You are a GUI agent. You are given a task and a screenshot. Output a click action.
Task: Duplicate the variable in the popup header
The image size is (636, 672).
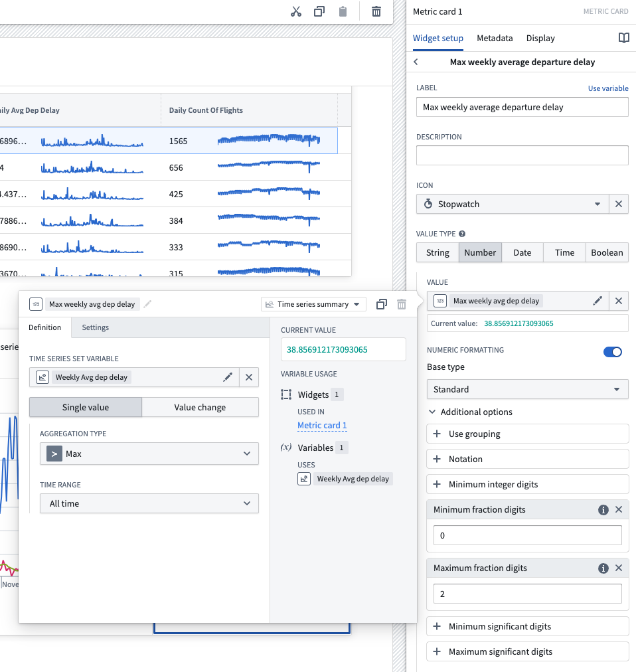(382, 304)
